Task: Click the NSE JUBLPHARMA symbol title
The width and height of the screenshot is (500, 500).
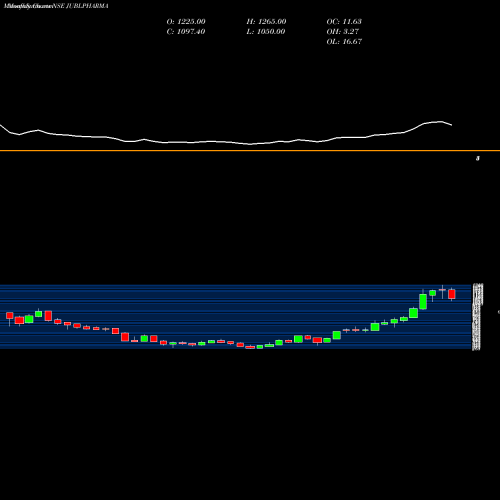Action: coord(81,6)
